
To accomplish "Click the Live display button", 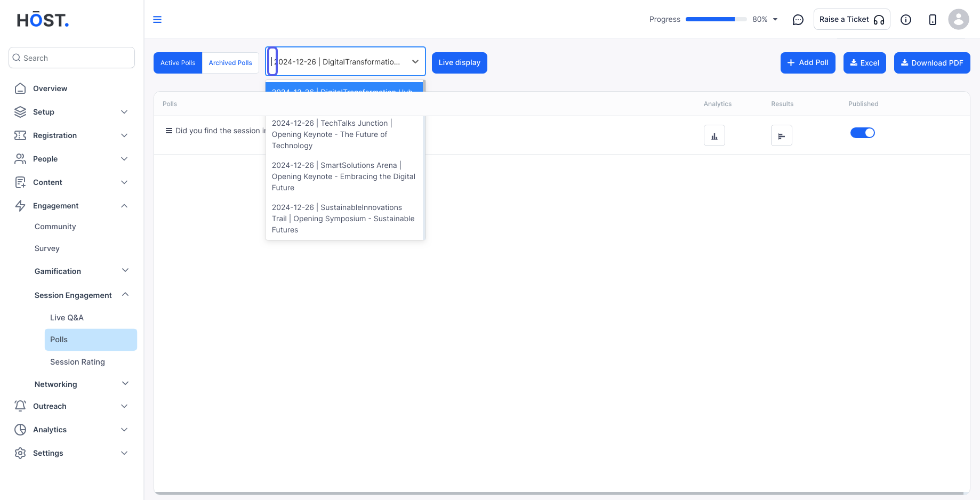I will coord(460,63).
